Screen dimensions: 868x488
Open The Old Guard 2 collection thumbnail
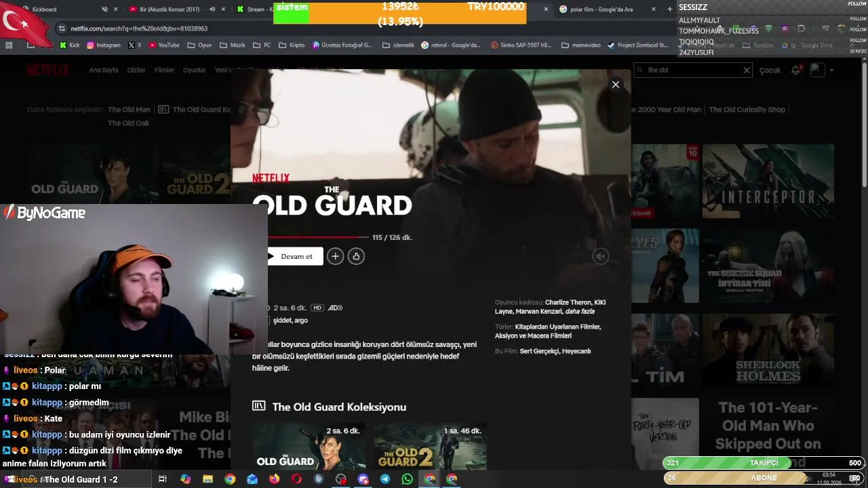pos(431,446)
